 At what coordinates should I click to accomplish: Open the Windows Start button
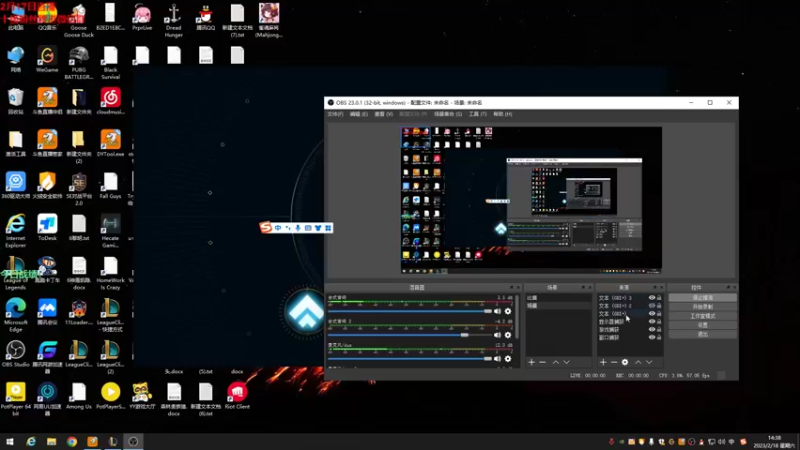click(x=10, y=442)
